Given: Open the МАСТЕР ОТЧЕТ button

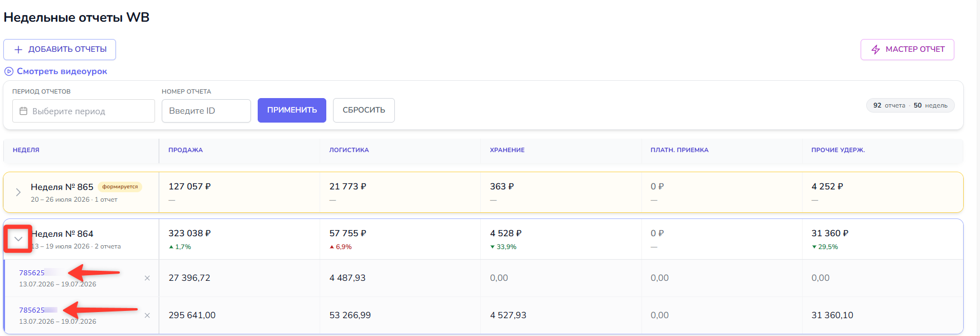Looking at the screenshot, I should click(907, 50).
